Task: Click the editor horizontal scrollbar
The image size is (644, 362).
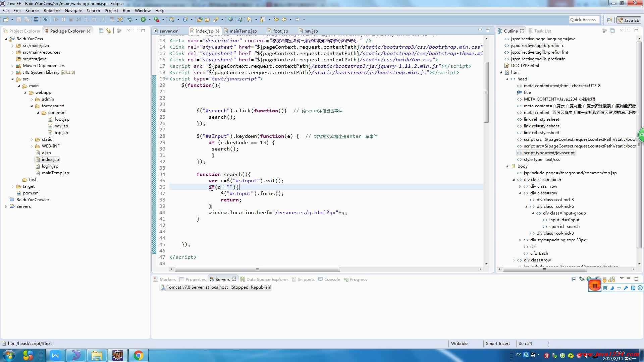Action: pos(257,269)
